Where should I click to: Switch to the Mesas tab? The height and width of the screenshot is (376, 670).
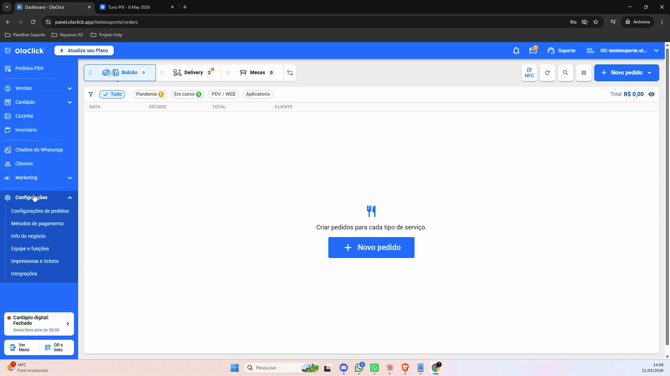pyautogui.click(x=257, y=73)
